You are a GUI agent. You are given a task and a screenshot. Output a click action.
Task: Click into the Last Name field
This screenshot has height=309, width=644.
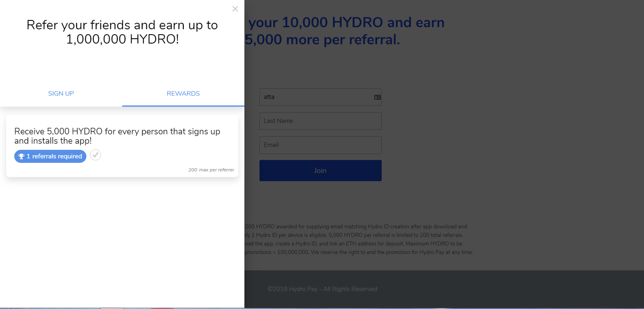[x=321, y=121]
